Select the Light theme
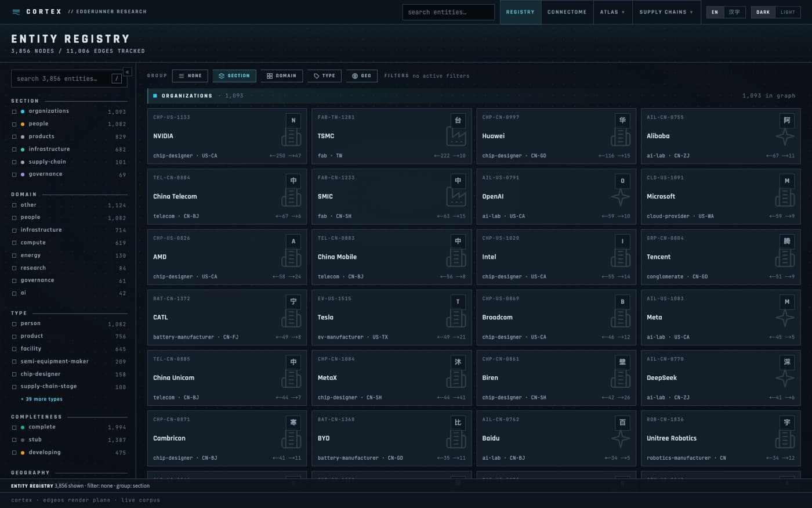Screen dimensions: 812x508 pyautogui.click(x=788, y=12)
